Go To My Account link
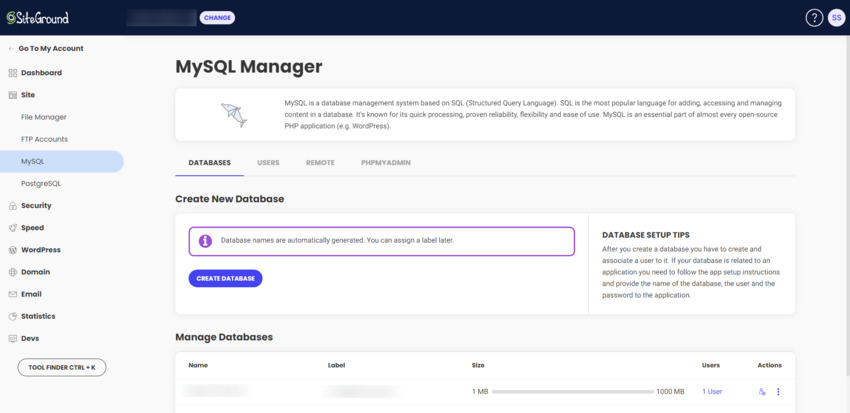The width and height of the screenshot is (850, 413). pos(51,48)
